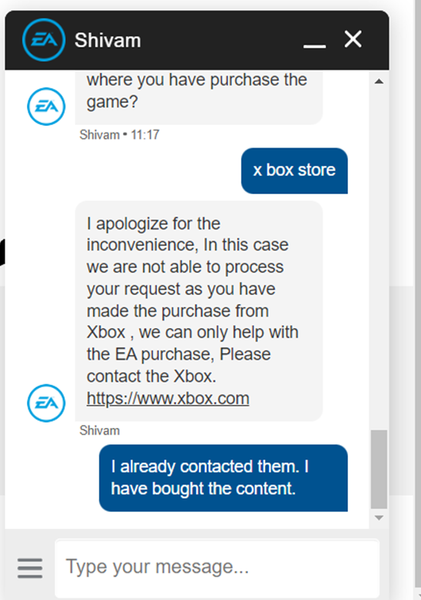Click the 'I already contacted them' message bubble

(224, 478)
